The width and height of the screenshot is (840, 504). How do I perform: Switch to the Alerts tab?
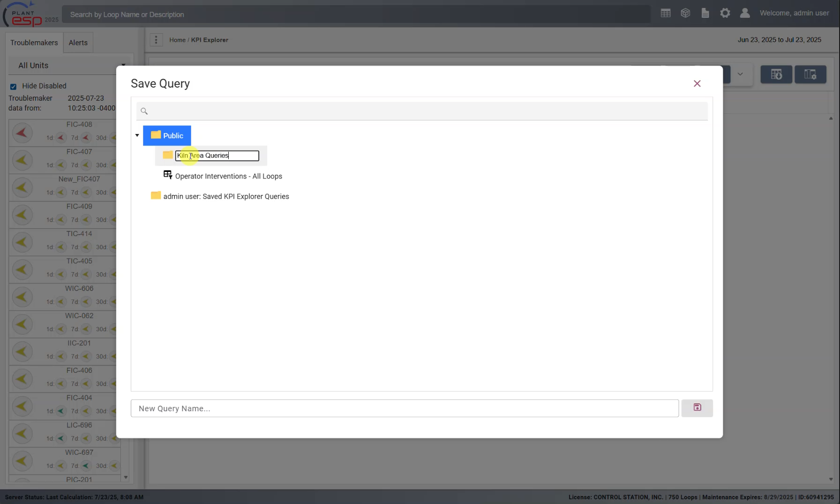[x=78, y=43]
